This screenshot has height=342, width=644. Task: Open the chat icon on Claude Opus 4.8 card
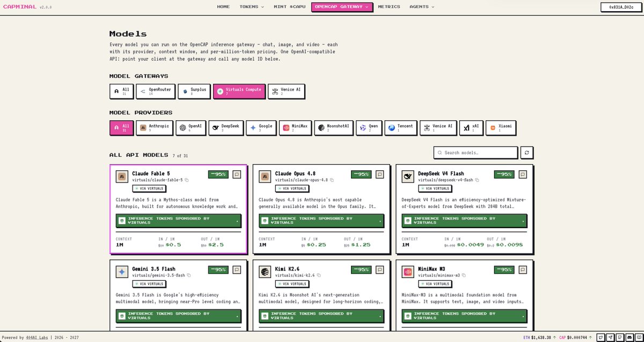(x=380, y=174)
